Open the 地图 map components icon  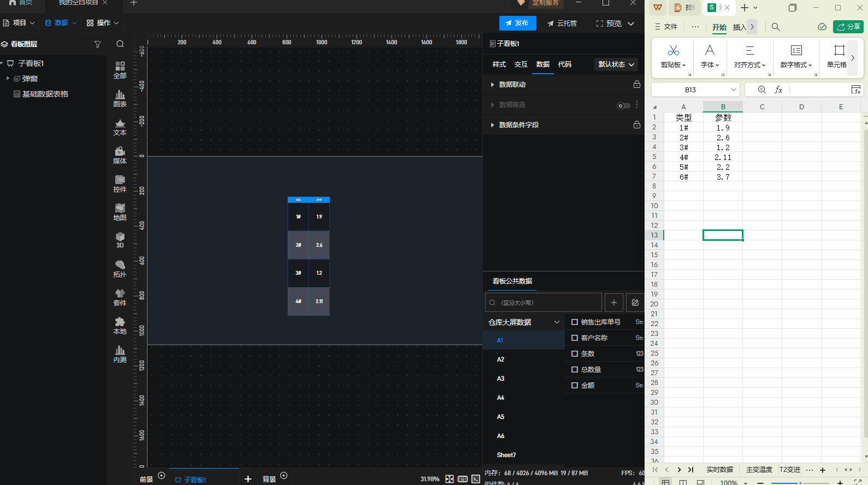pos(120,211)
